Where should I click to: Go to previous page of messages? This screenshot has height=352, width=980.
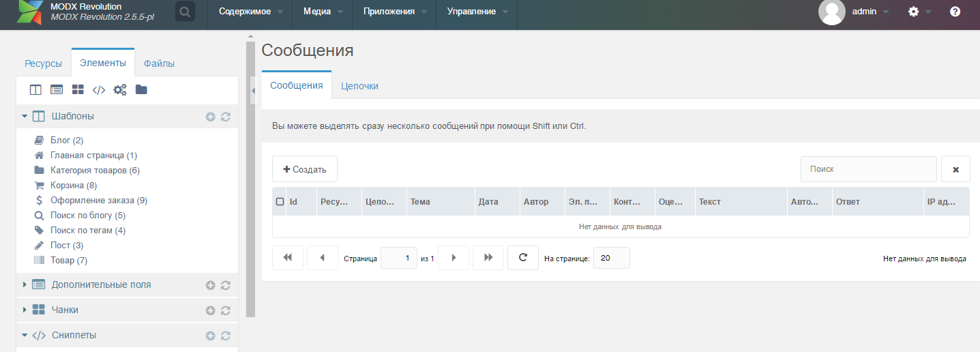pyautogui.click(x=323, y=258)
